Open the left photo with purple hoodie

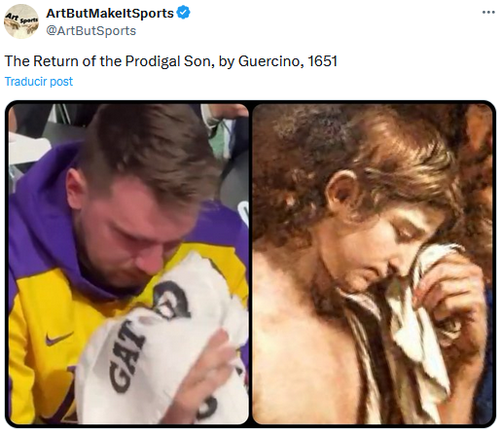129,264
